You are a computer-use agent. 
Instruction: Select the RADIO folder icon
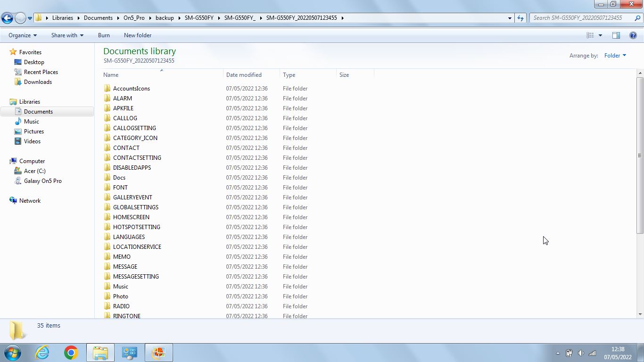107,306
